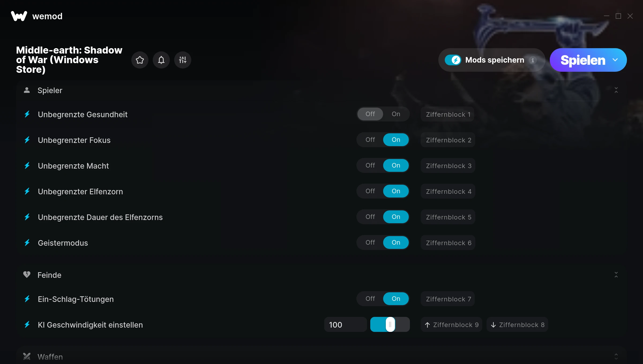
Task: Click the Spielen button
Action: [583, 60]
